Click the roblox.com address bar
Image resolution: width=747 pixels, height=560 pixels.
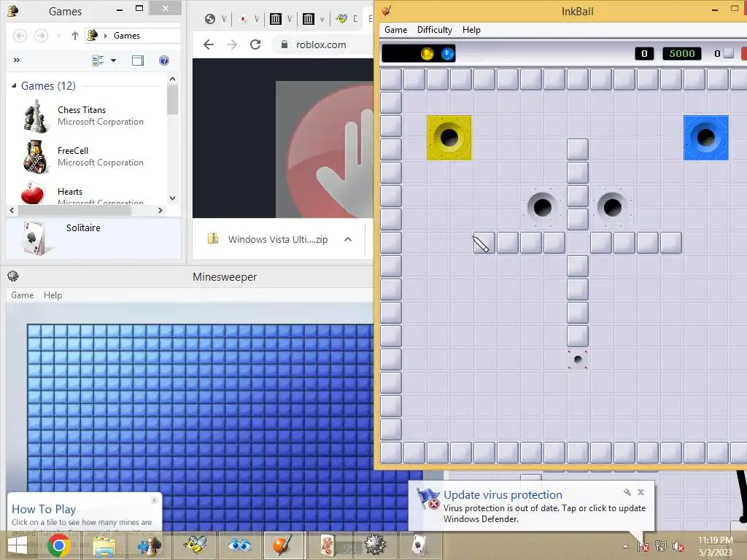(x=324, y=44)
